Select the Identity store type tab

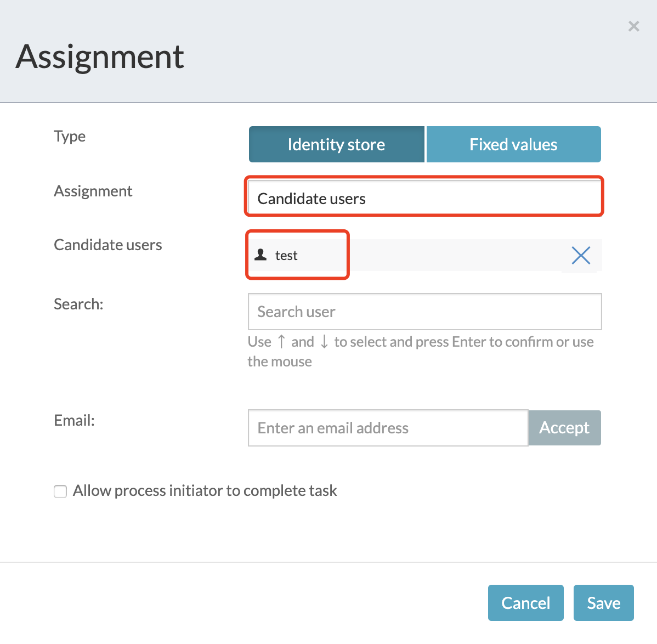tap(337, 144)
